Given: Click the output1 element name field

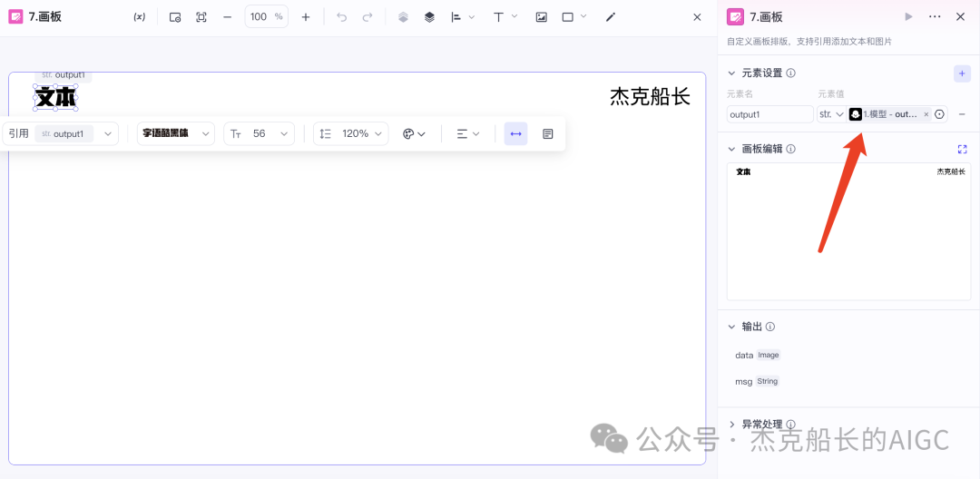Looking at the screenshot, I should (x=770, y=114).
